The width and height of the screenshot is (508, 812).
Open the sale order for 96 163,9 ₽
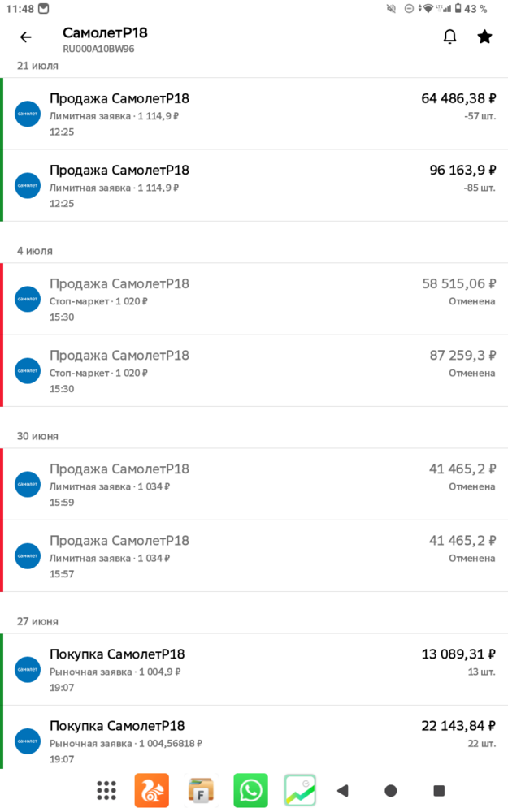(x=254, y=185)
